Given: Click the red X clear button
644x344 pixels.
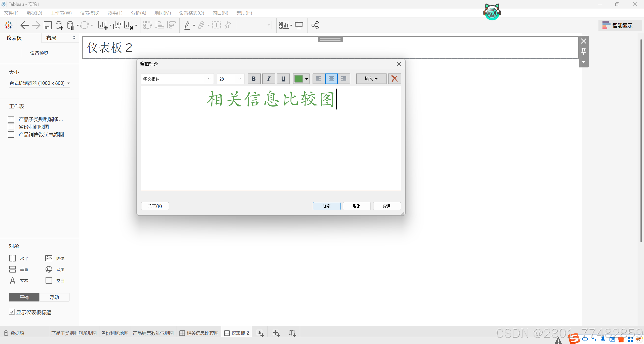Looking at the screenshot, I should click(394, 79).
